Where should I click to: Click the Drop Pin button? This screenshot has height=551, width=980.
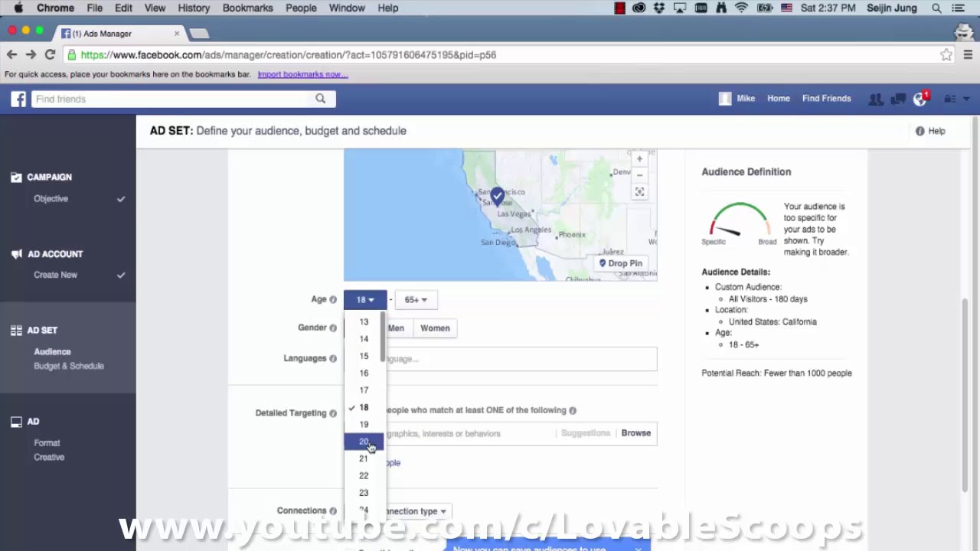click(x=621, y=263)
